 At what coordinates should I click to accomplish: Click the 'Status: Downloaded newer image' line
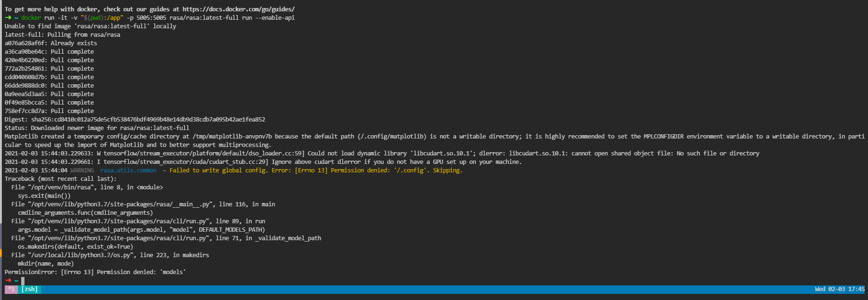97,128
